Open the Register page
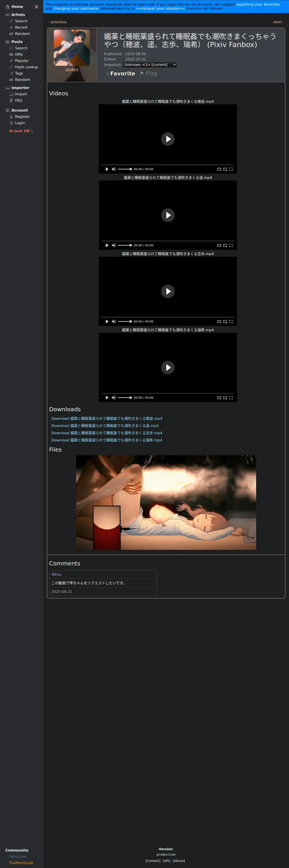Image resolution: width=289 pixels, height=868 pixels. point(20,116)
